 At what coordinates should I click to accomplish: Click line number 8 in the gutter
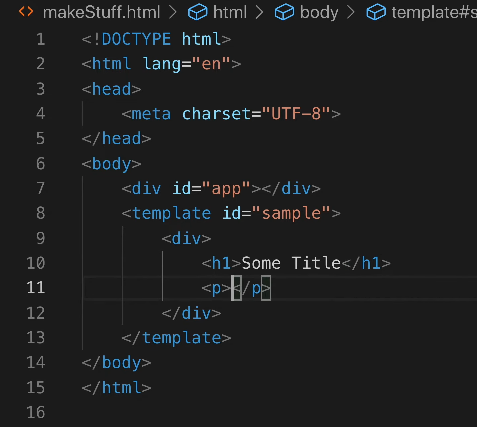coord(40,213)
